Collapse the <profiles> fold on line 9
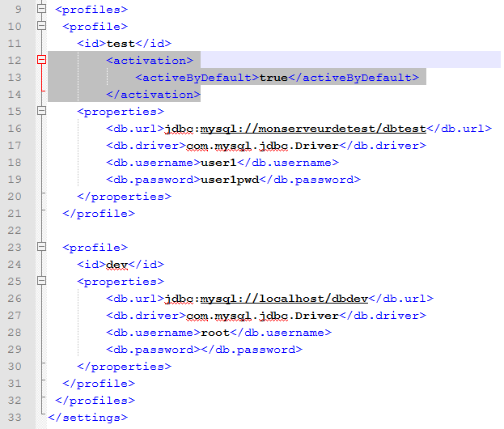 pyautogui.click(x=42, y=8)
